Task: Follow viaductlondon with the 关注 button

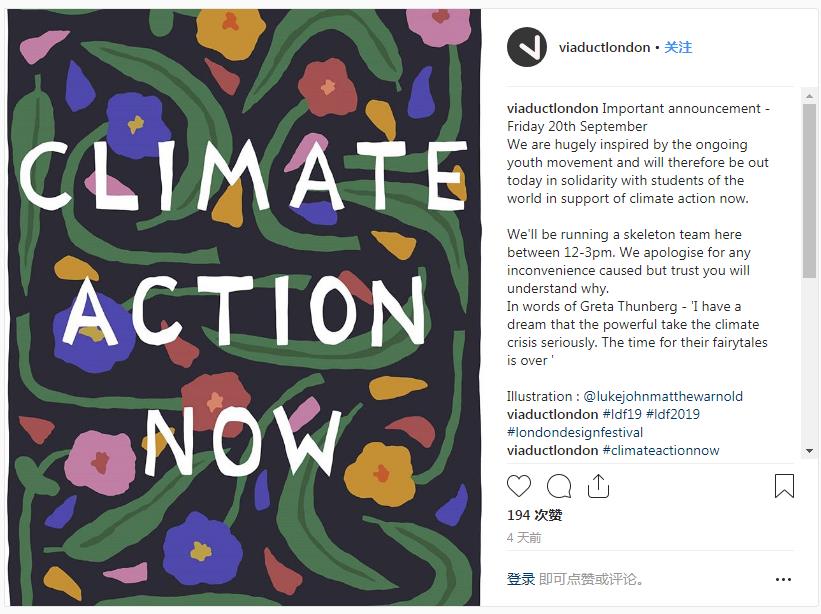Action: tap(678, 48)
